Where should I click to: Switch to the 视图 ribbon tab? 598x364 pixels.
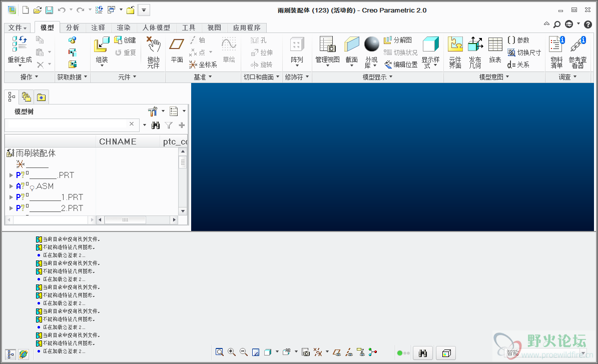(214, 28)
